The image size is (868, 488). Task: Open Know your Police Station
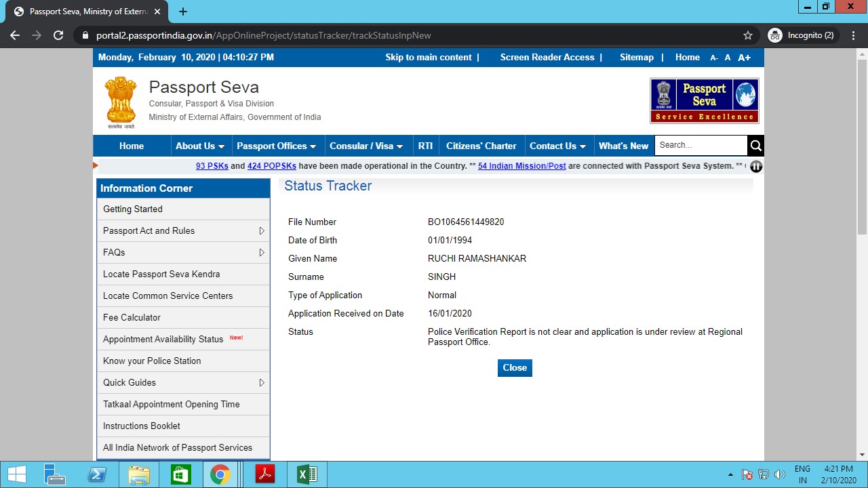click(x=183, y=361)
